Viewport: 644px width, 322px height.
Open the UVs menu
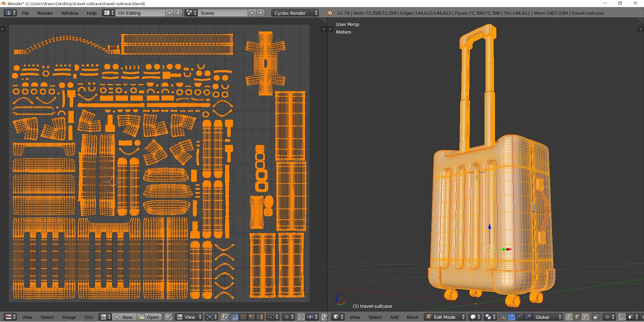(x=89, y=317)
